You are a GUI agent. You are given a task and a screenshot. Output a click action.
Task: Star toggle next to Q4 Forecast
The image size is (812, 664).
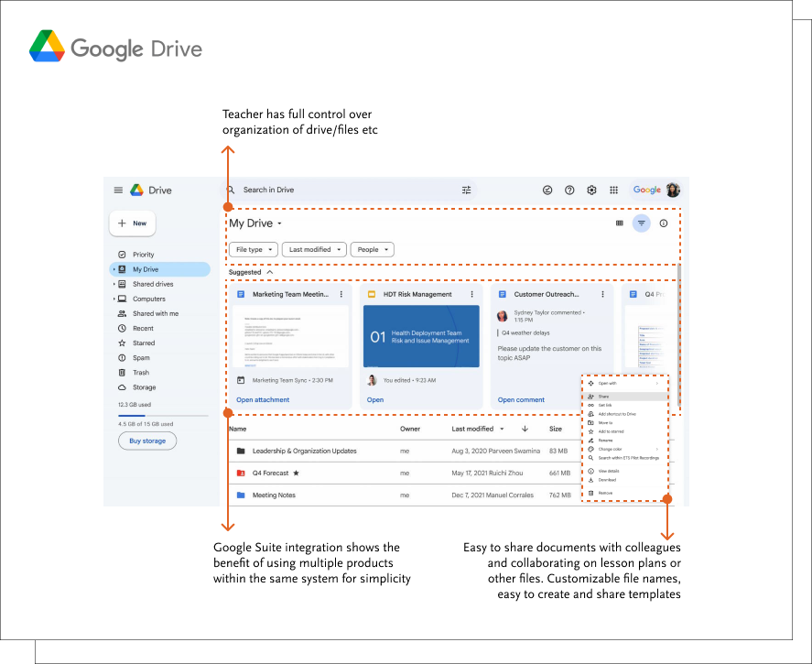point(296,474)
